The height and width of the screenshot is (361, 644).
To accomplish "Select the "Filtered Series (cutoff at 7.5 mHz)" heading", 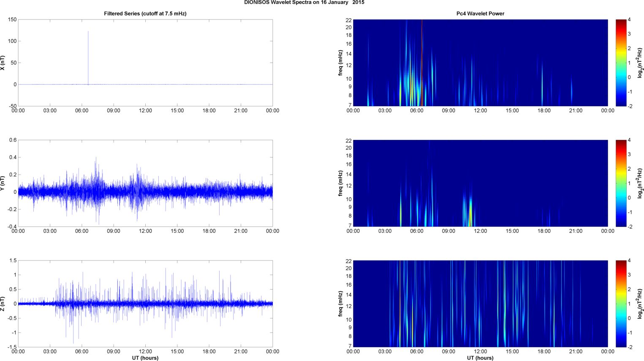I will pyautogui.click(x=145, y=14).
